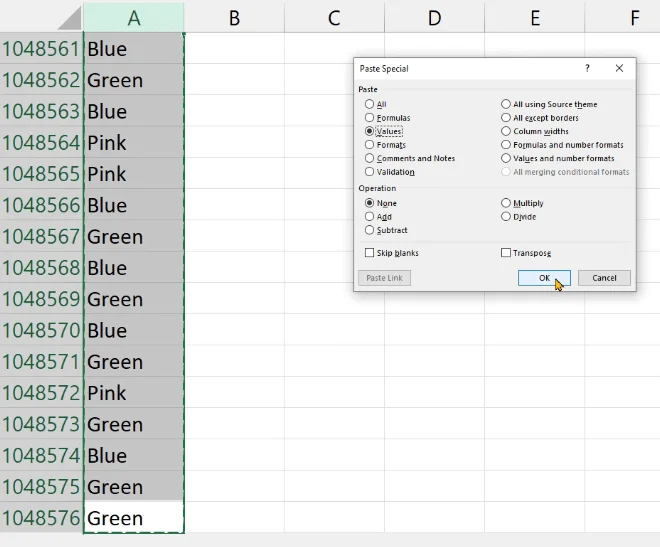660x547 pixels.
Task: Click Blue cell in row 1048570
Action: click(x=134, y=330)
